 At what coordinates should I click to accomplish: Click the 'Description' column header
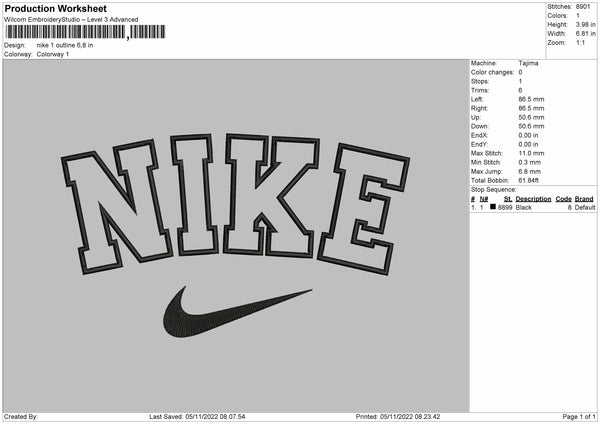533,199
